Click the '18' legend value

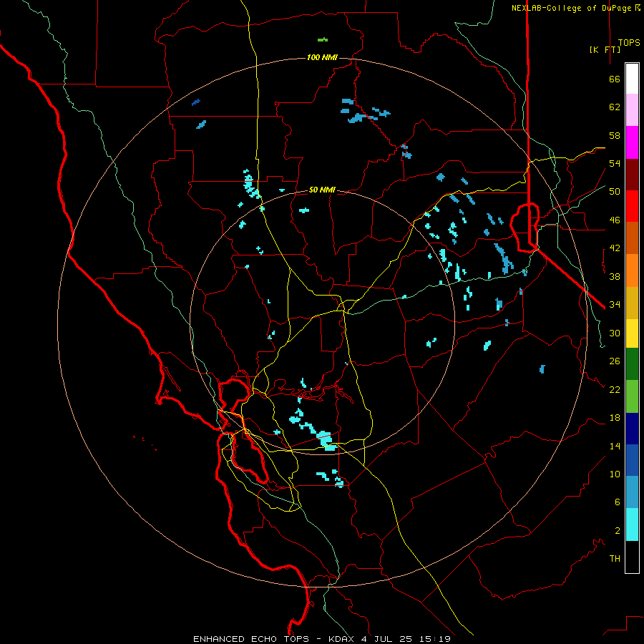click(615, 417)
